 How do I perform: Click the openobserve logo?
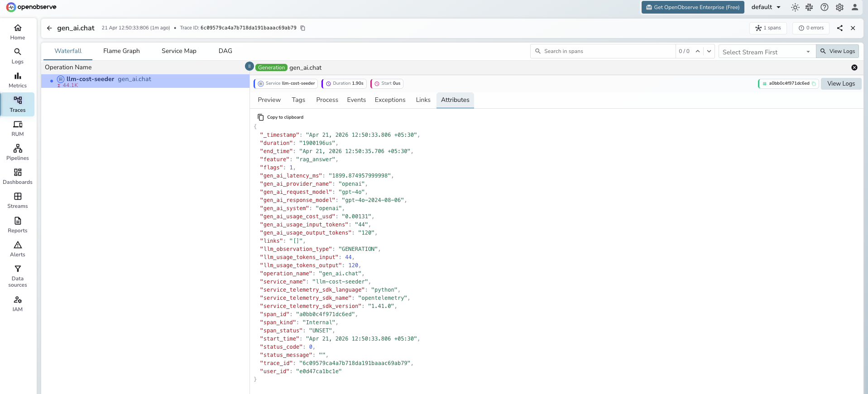pos(31,7)
